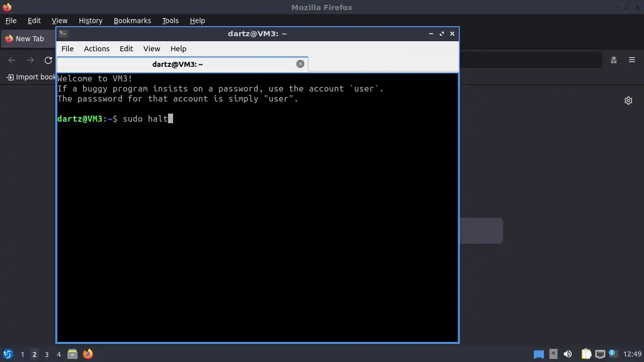The image size is (644, 362).
Task: Switch to workspace 3
Action: [46, 354]
